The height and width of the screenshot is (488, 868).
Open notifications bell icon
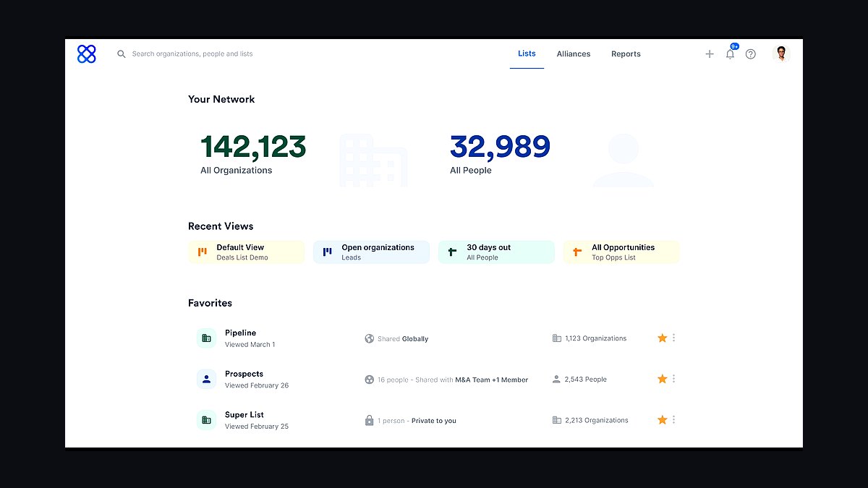tap(731, 53)
